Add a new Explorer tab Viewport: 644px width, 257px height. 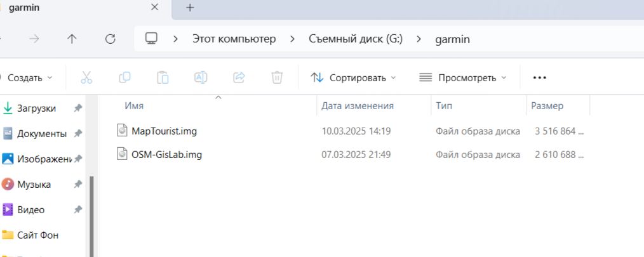(190, 8)
